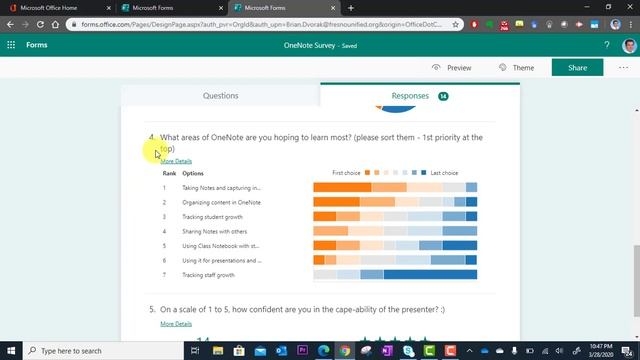Go to browser home page
The height and width of the screenshot is (360, 640).
[55, 24]
